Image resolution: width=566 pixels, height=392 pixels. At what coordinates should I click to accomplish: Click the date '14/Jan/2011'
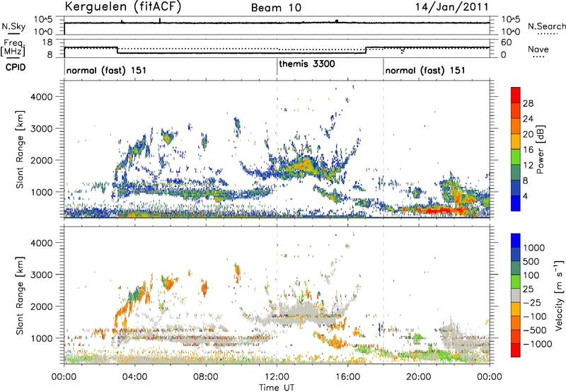tap(451, 7)
